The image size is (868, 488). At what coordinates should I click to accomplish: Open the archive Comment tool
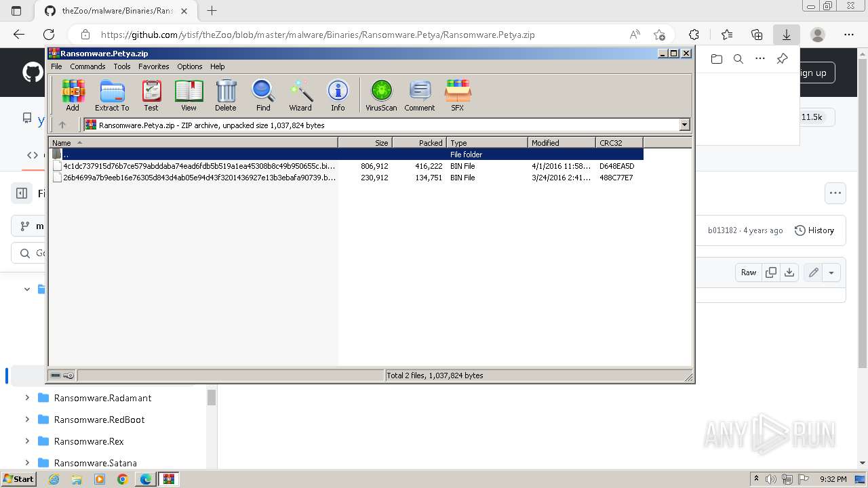click(420, 95)
